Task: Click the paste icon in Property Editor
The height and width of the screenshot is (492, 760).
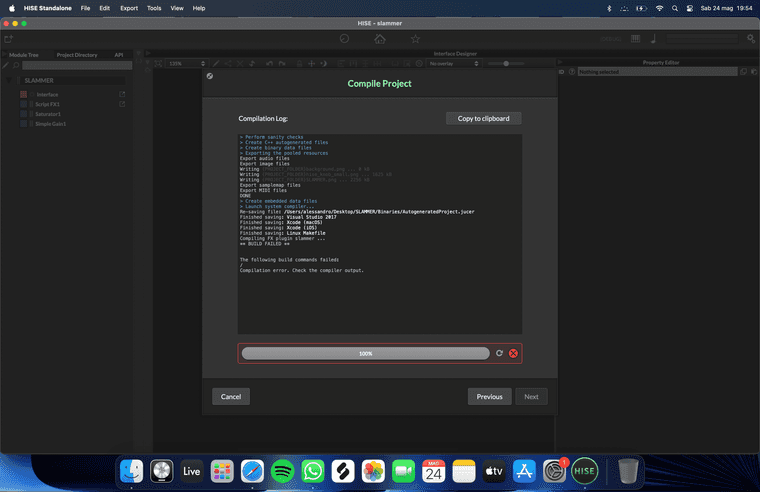Action: click(754, 72)
